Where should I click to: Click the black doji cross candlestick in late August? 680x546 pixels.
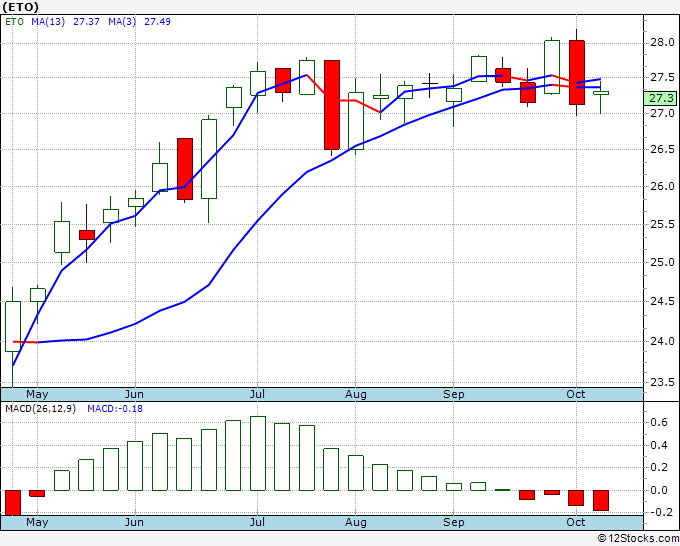pos(430,83)
